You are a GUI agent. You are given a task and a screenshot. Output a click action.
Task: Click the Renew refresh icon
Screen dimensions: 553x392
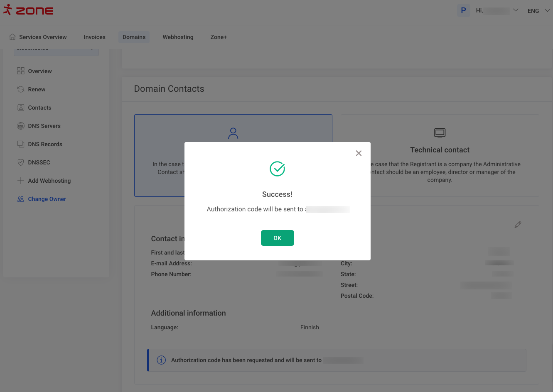[x=21, y=89]
